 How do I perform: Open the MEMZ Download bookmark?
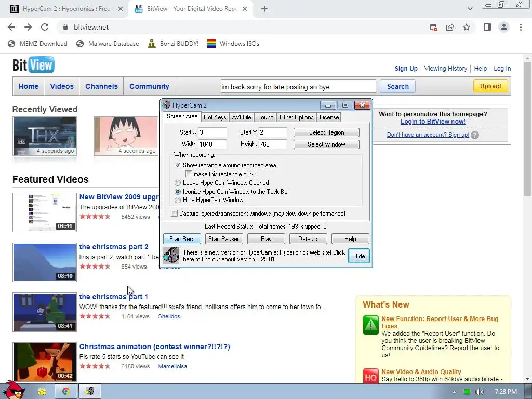37,44
